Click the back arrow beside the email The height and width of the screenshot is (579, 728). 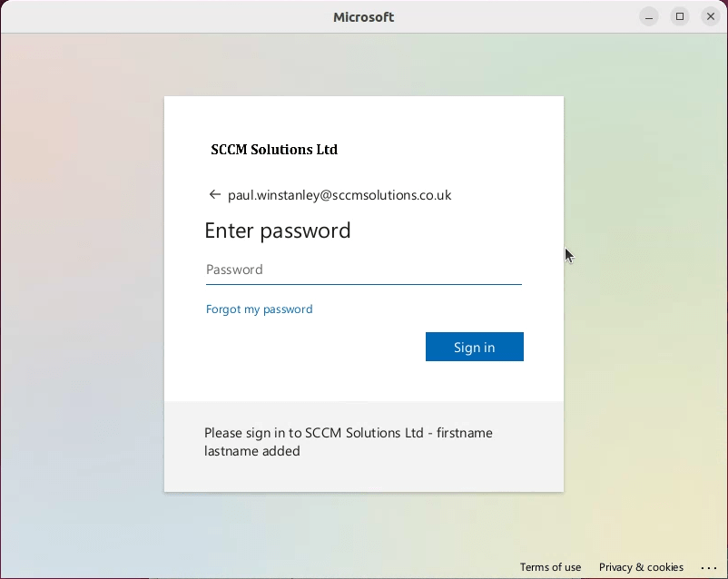[x=214, y=194]
